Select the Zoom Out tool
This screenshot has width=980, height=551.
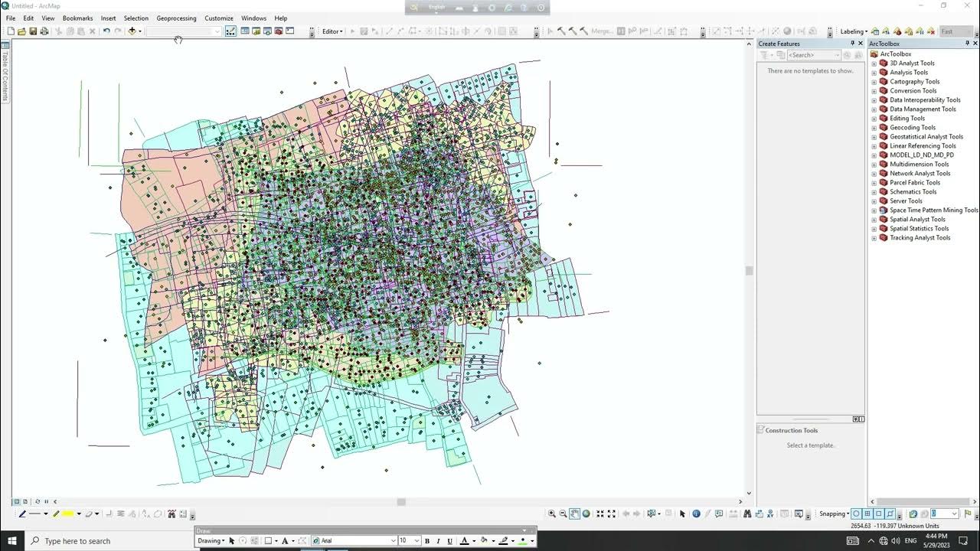point(563,514)
